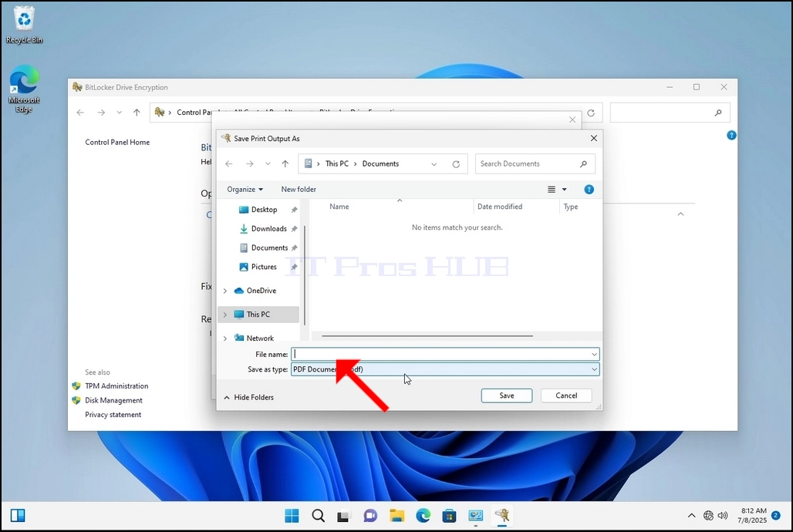Select Desktop in navigation pane
This screenshot has height=532, width=793.
click(x=264, y=210)
